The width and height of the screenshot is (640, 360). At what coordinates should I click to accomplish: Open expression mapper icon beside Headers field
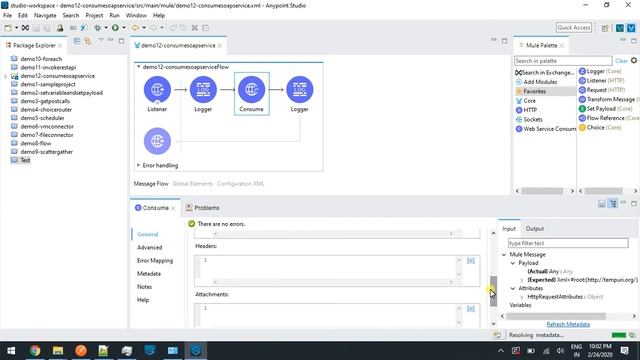click(x=471, y=261)
